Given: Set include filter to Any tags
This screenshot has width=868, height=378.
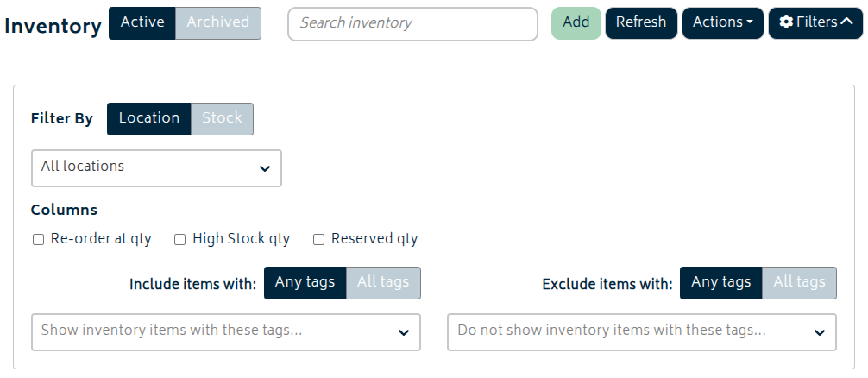Looking at the screenshot, I should click(x=305, y=283).
